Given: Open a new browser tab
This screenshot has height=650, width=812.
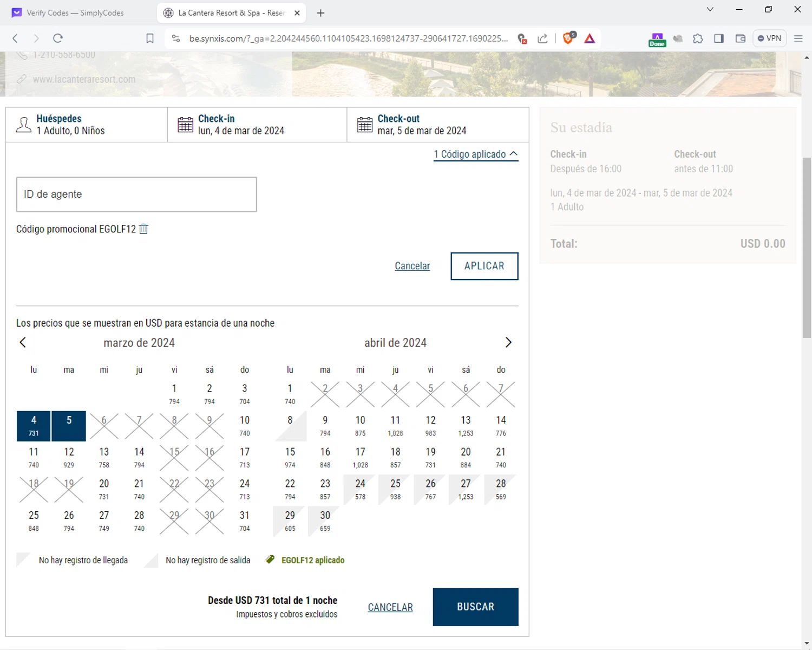Looking at the screenshot, I should point(320,13).
